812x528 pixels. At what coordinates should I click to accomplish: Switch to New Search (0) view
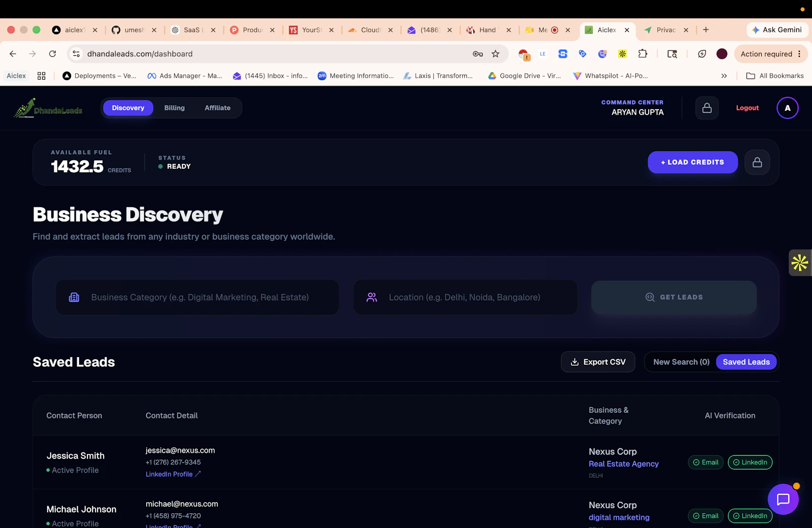[682, 362]
